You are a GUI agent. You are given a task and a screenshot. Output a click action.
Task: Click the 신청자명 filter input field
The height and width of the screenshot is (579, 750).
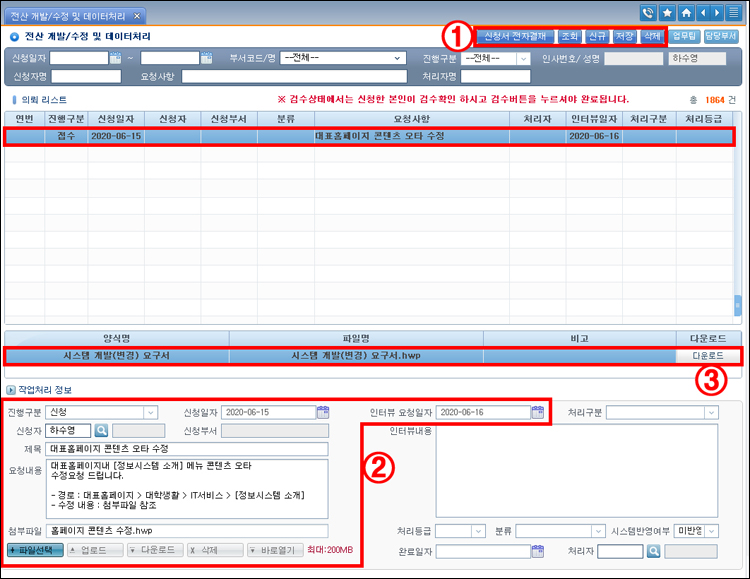pyautogui.click(x=86, y=77)
